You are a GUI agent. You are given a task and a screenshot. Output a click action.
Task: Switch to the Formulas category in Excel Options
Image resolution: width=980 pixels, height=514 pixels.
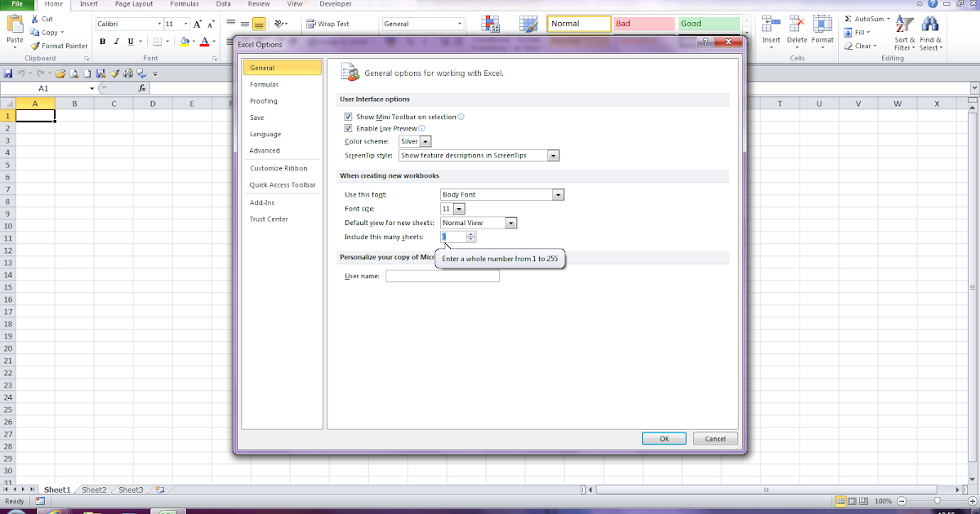265,84
